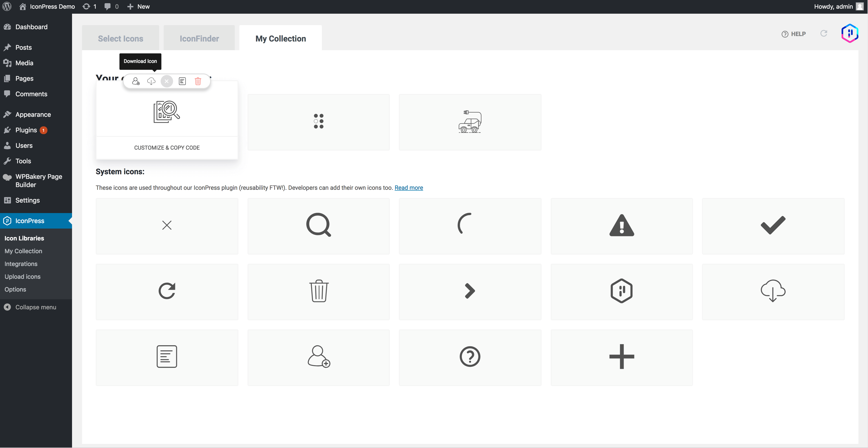
Task: Deselect the icon via grey X toggle
Action: coord(166,81)
